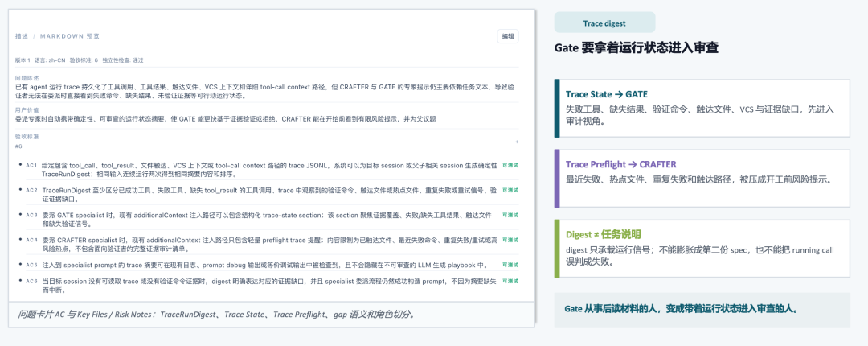
Task: Click the 独立性检查: 通过 metadata text
Action: [123, 60]
